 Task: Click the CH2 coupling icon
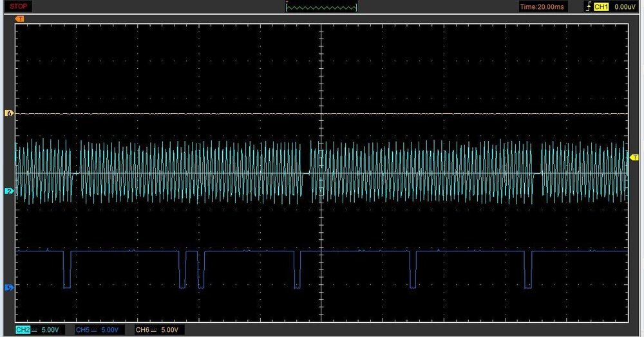[x=35, y=330]
